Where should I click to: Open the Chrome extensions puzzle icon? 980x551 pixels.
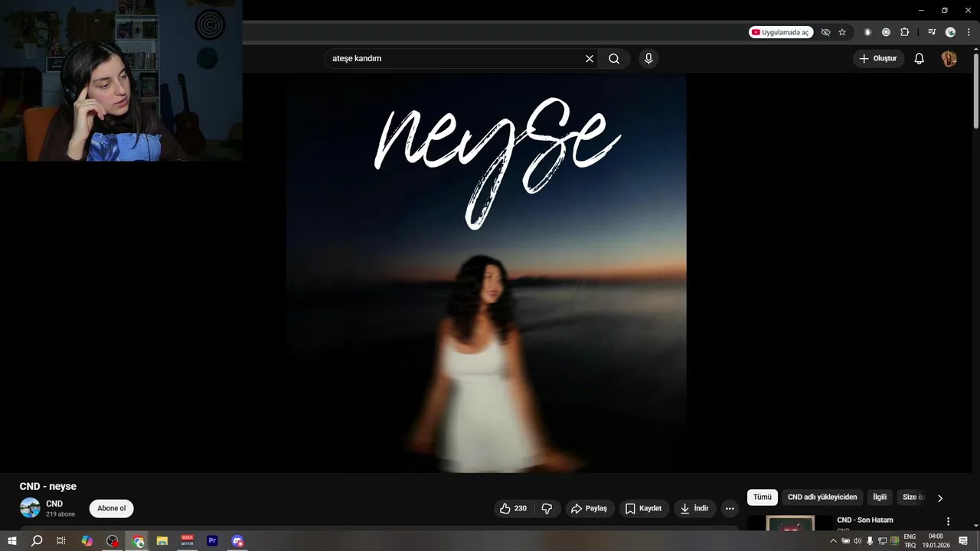click(x=904, y=32)
